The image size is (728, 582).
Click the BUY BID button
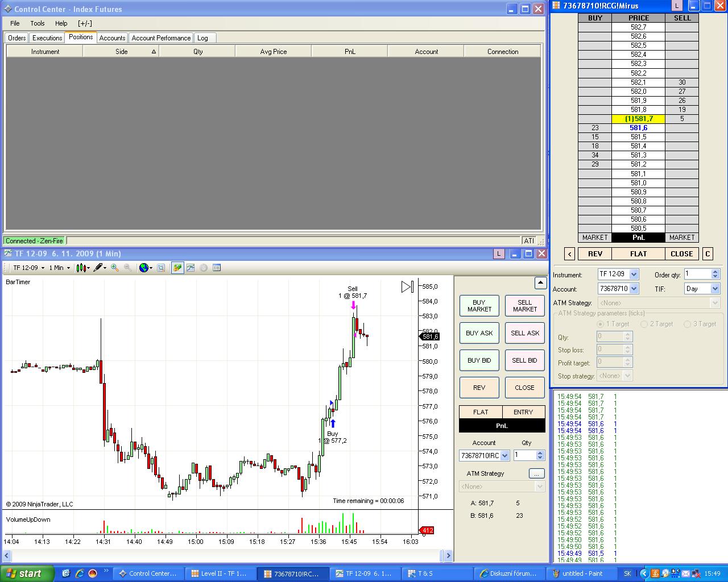tap(479, 360)
